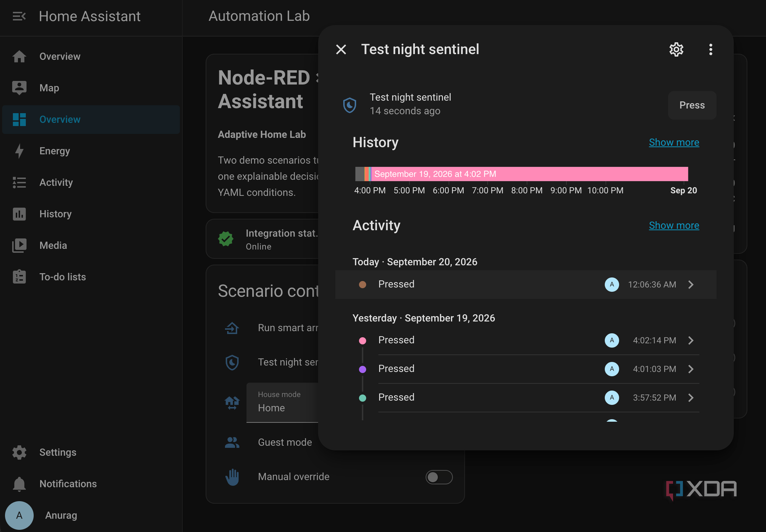Show more History
The width and height of the screenshot is (766, 532).
click(674, 142)
